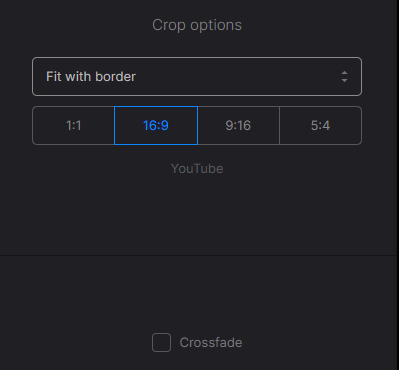Click the YouTube preset caption
Image resolution: width=399 pixels, height=370 pixels.
click(x=197, y=169)
